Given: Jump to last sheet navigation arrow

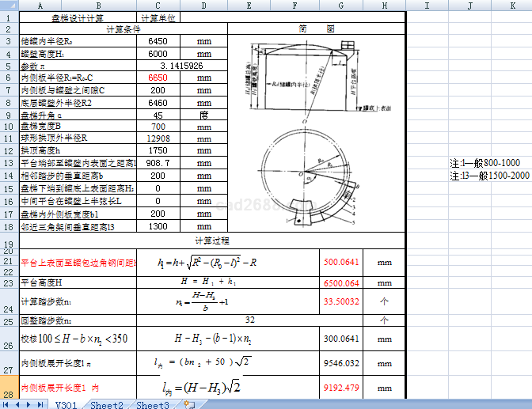Looking at the screenshot, I should 40,404.
